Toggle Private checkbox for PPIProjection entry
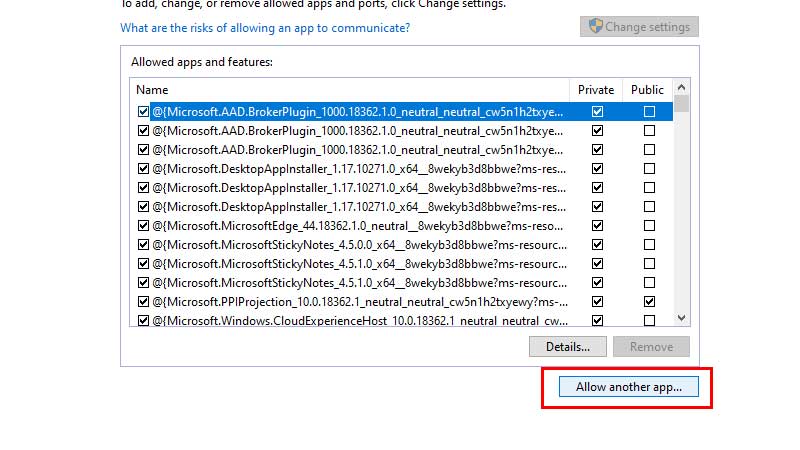The height and width of the screenshot is (450, 800). pos(597,302)
